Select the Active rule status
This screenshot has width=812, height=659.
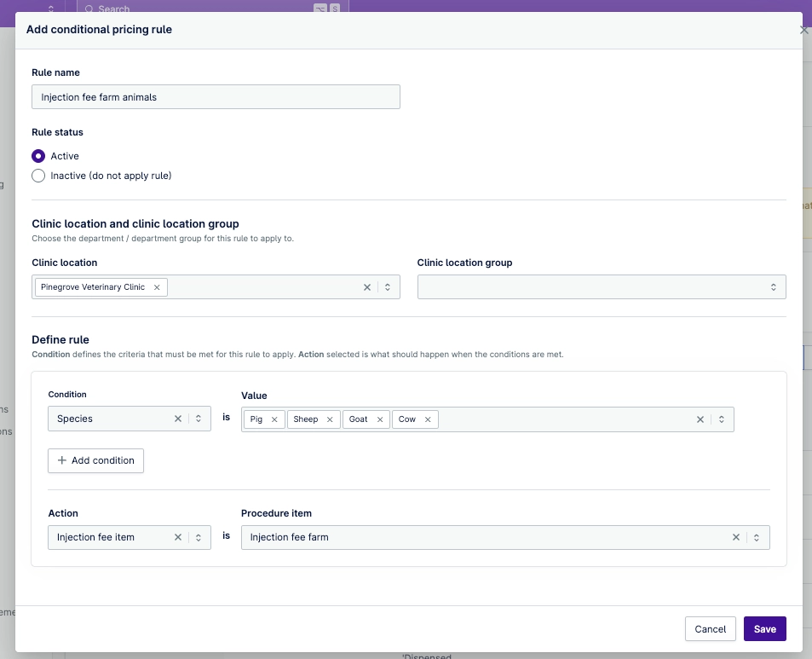coord(38,156)
